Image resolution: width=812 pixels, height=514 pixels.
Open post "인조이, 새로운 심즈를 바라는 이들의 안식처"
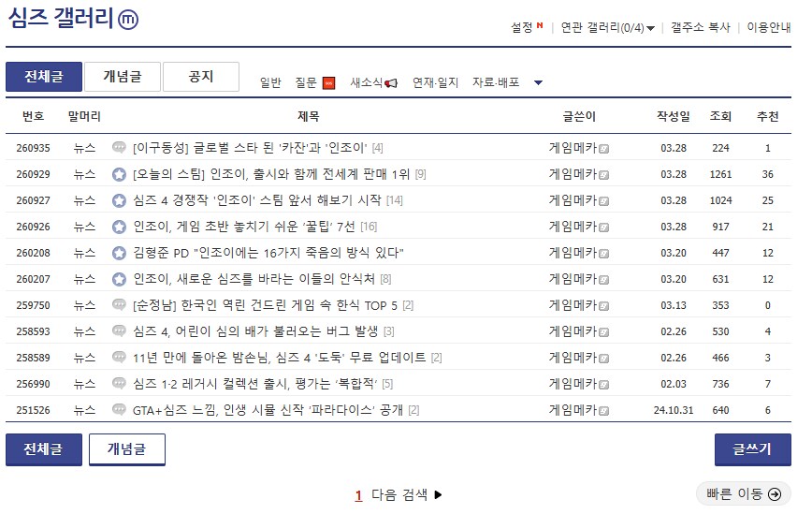pyautogui.click(x=254, y=279)
